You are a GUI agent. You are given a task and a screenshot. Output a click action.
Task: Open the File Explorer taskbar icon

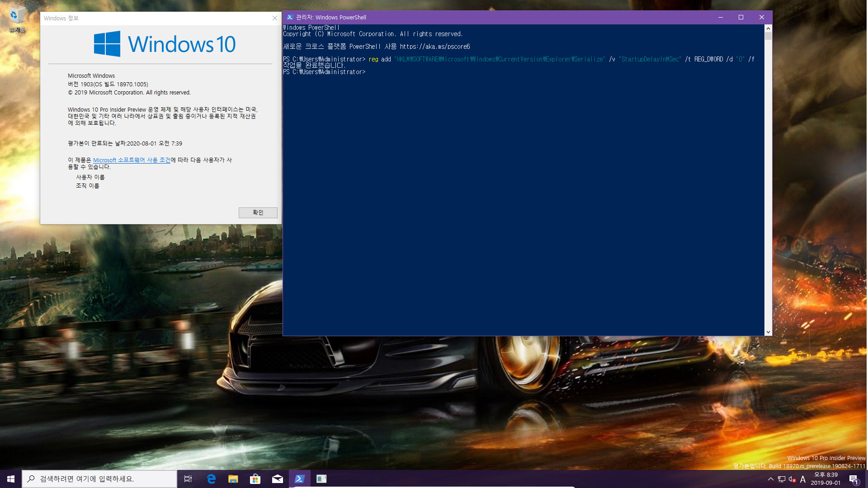(233, 479)
